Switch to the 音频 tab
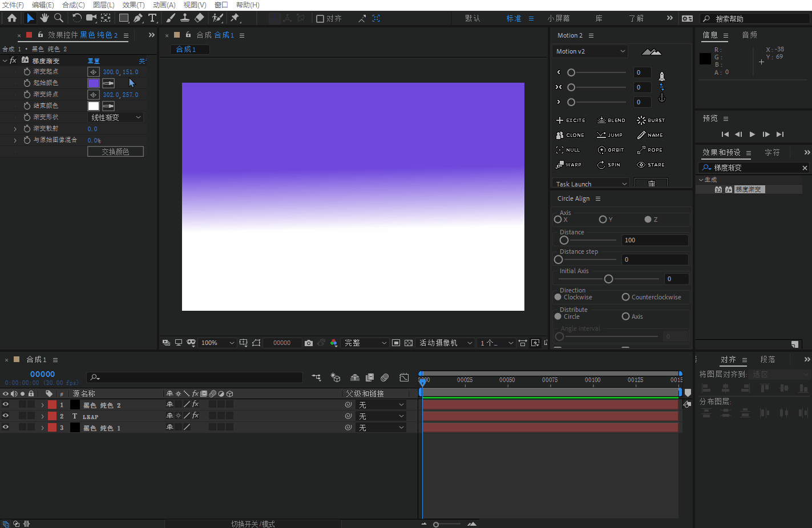 (x=749, y=35)
